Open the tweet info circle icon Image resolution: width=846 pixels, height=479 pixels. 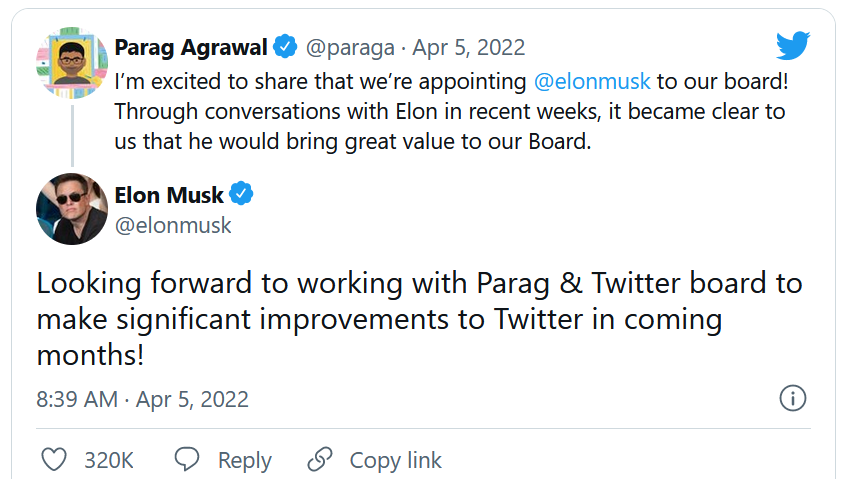tap(792, 399)
